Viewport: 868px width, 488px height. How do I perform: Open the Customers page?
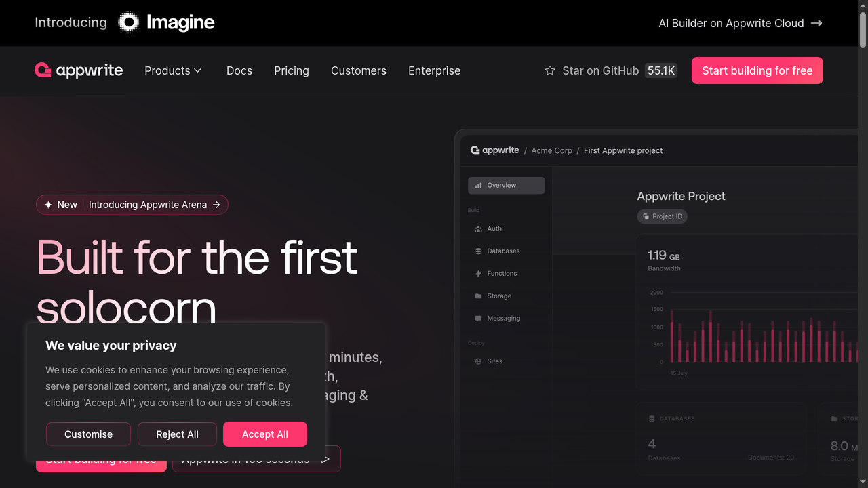pyautogui.click(x=358, y=70)
